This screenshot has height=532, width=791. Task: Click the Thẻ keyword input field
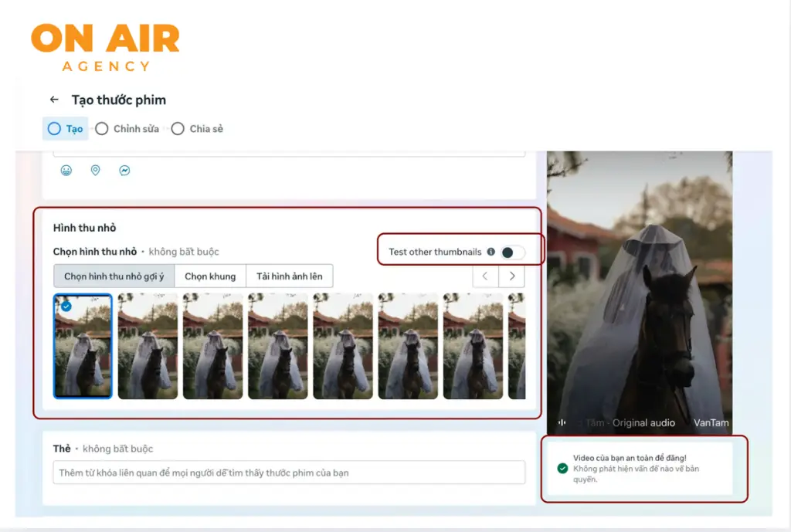[x=289, y=473]
